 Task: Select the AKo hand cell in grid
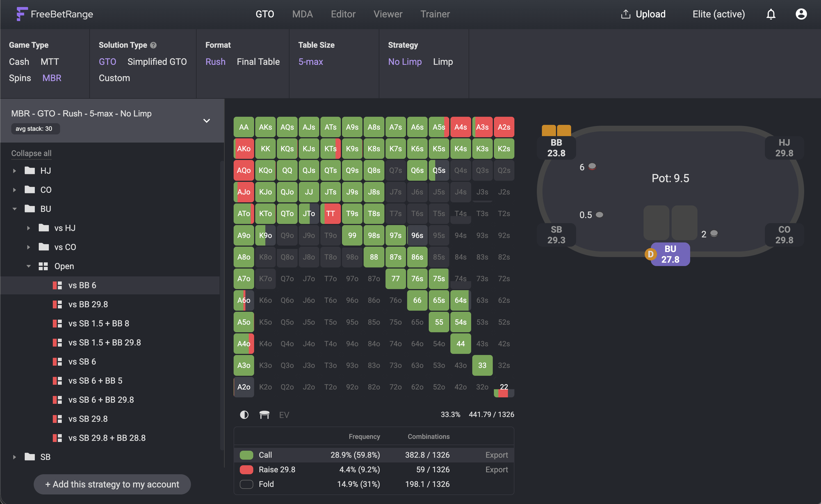click(x=243, y=149)
